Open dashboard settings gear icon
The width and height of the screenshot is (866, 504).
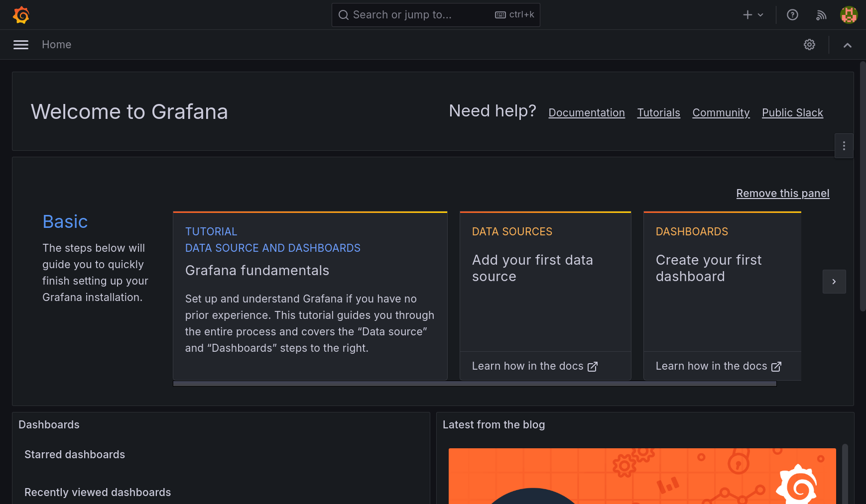click(810, 45)
